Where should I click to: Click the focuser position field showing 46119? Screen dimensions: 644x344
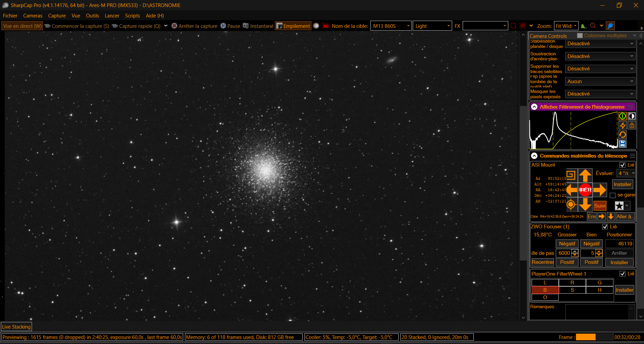[x=620, y=244]
